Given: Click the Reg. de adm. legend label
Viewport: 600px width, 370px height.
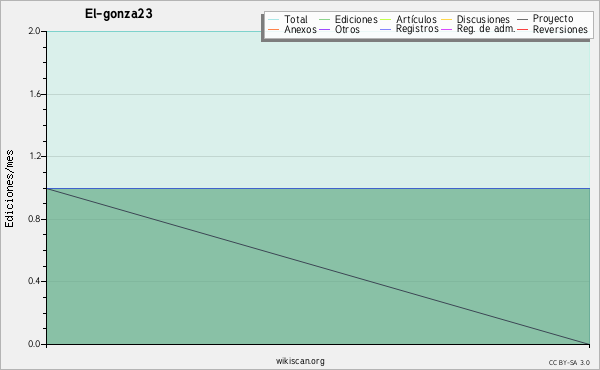Looking at the screenshot, I should pos(486,29).
